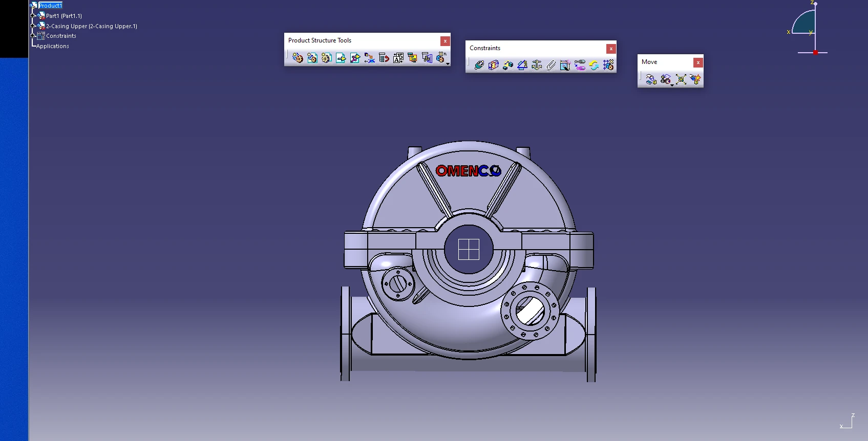The height and width of the screenshot is (441, 868).
Task: Expand the Constraints node in tree
Action: coord(33,36)
